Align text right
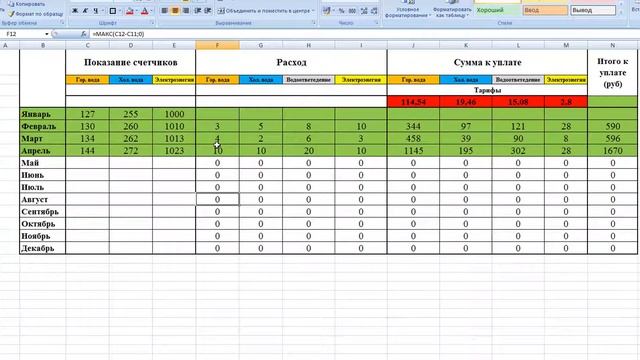Screen dimensions: 640x360 [x=186, y=11]
